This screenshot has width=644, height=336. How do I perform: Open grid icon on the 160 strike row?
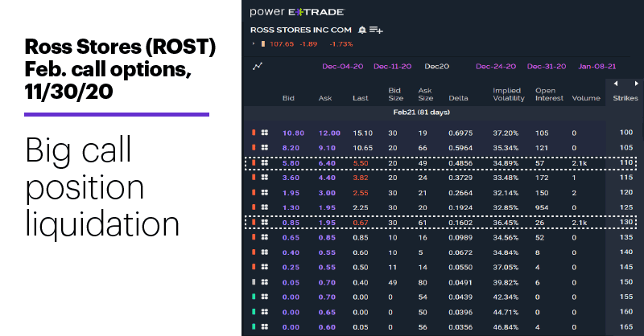coord(265,312)
